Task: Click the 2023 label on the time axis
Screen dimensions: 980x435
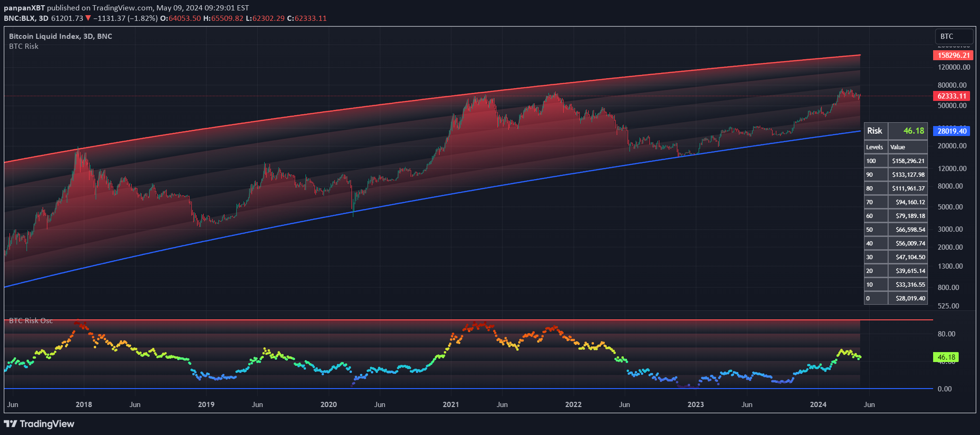Action: coord(696,404)
